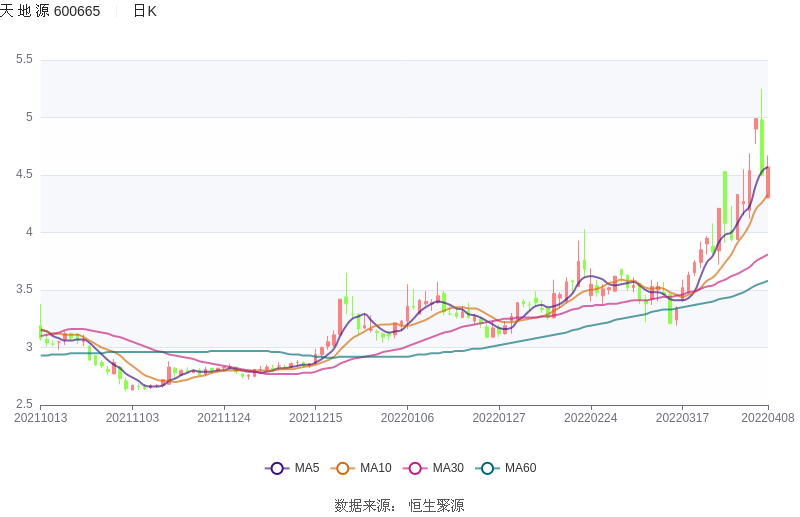Click the pink MA30 legend marker icon

416,468
